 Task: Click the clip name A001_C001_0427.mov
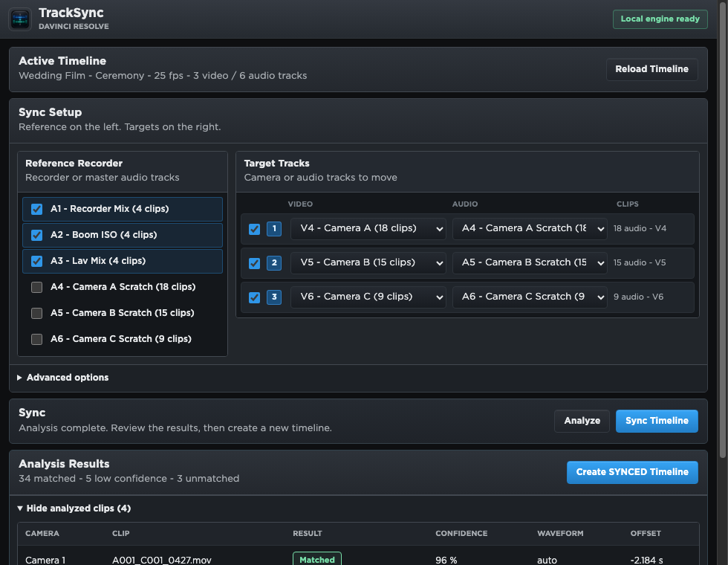[162, 560]
